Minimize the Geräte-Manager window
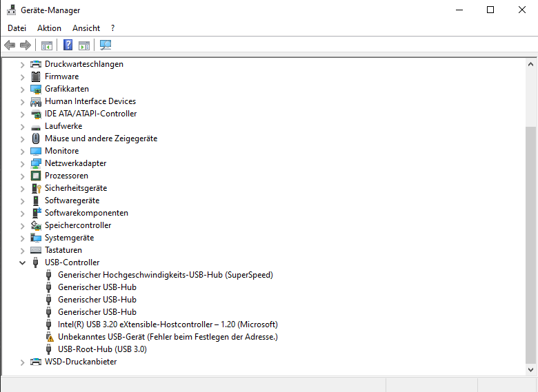Image resolution: width=538 pixels, height=392 pixels. (x=459, y=10)
